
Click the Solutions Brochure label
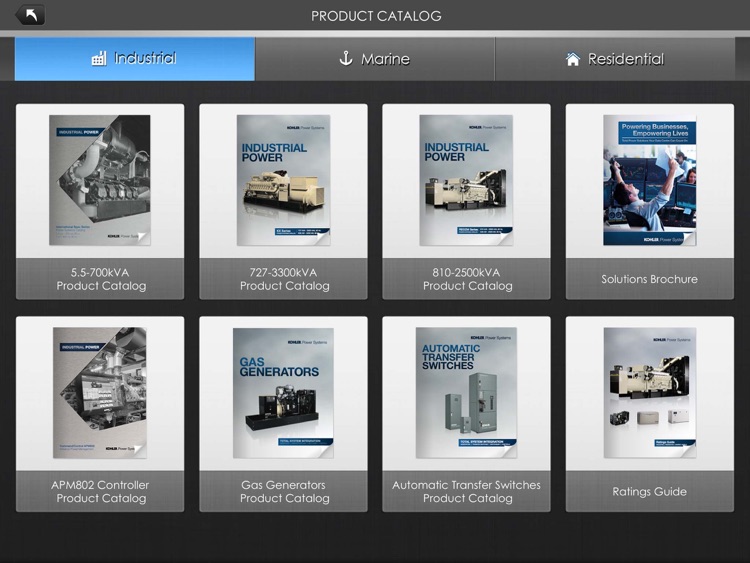[649, 279]
